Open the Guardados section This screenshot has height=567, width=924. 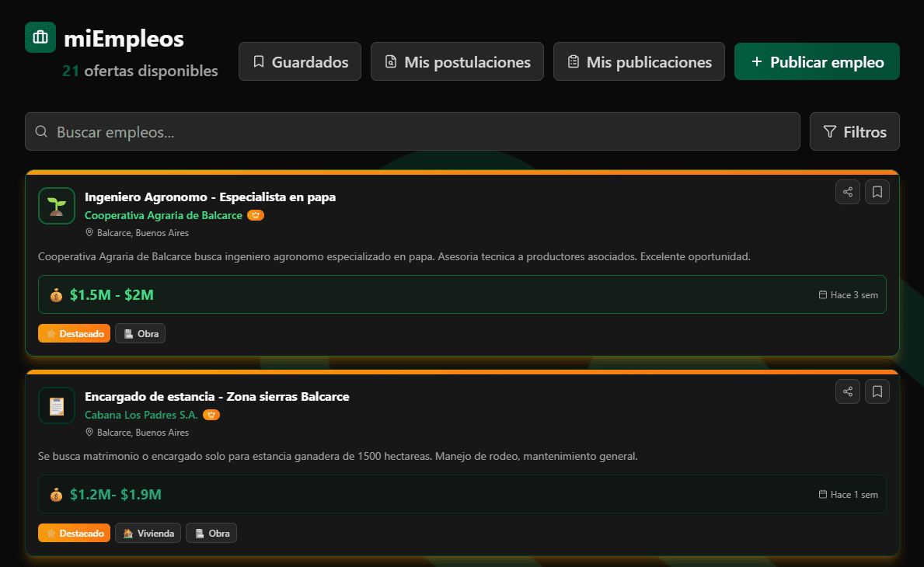tap(299, 61)
